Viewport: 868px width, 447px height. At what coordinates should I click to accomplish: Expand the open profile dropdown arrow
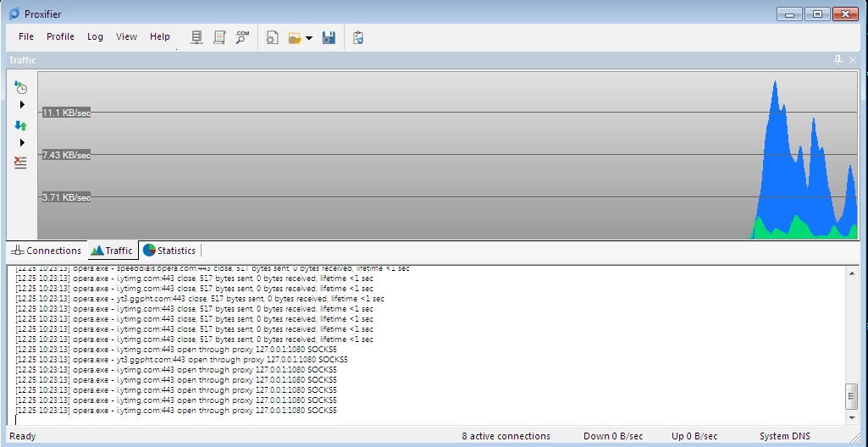[x=309, y=38]
